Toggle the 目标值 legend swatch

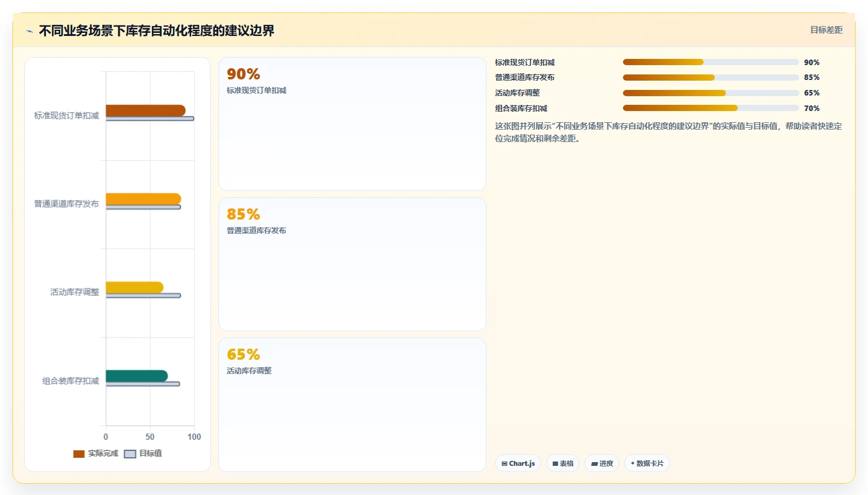[x=130, y=454]
